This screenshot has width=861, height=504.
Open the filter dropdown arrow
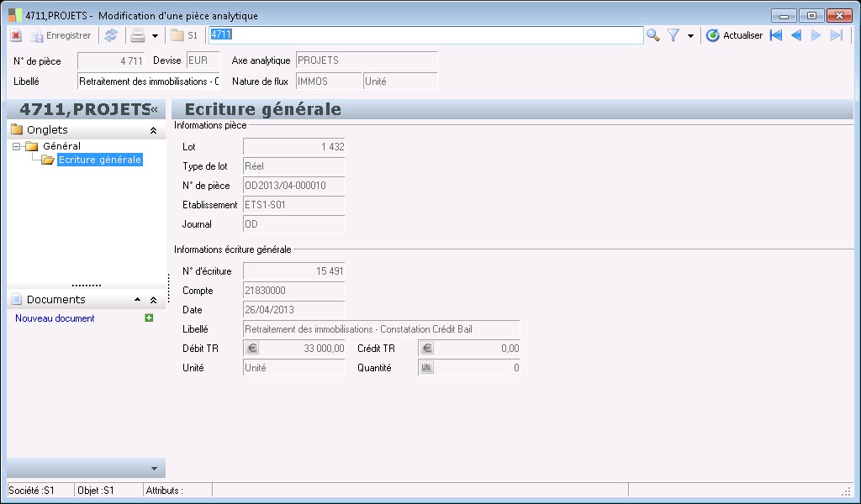pyautogui.click(x=690, y=36)
